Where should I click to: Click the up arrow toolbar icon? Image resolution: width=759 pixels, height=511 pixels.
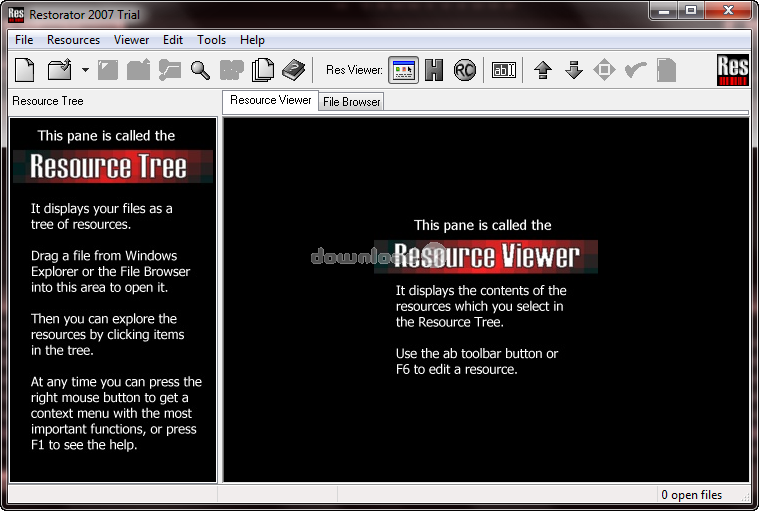pos(543,70)
